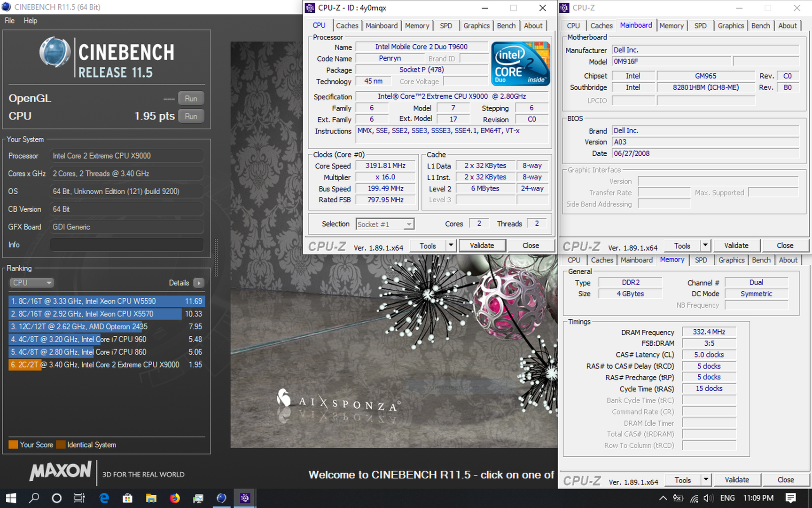Switch to Memory tab in CPU-Z ID window
This screenshot has width=812, height=508.
(x=417, y=25)
